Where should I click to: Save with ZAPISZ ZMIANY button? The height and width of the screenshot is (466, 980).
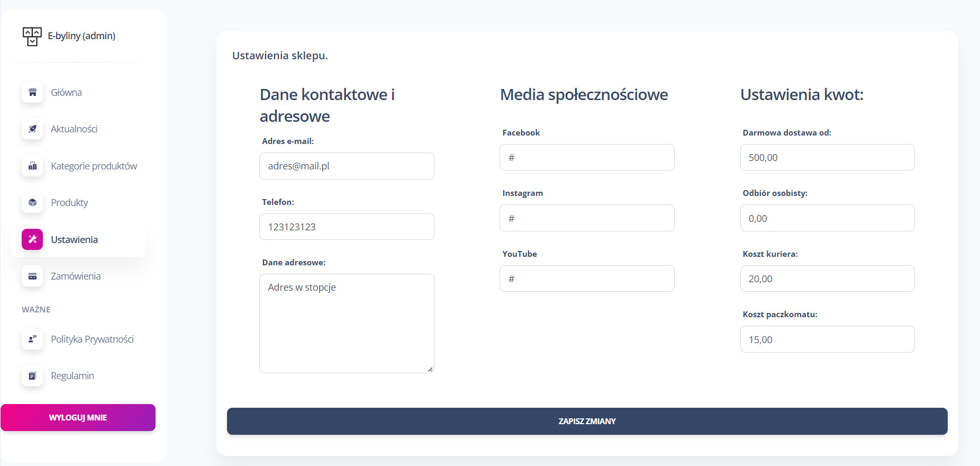(587, 421)
